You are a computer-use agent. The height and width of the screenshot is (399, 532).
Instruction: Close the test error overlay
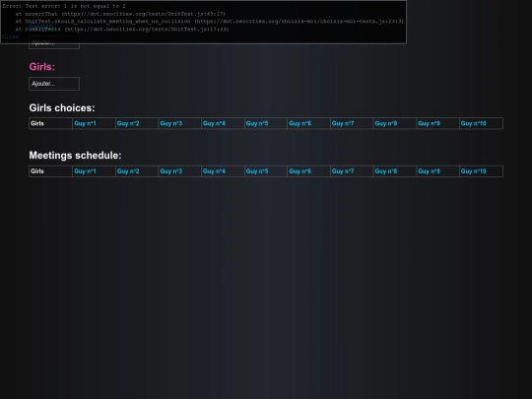(11, 36)
